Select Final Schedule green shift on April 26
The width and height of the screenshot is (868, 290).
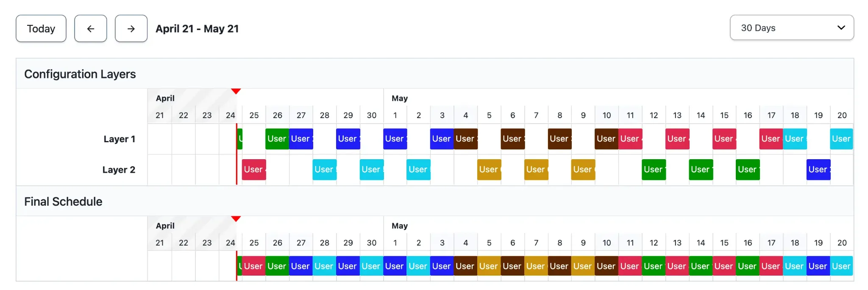coord(277,266)
